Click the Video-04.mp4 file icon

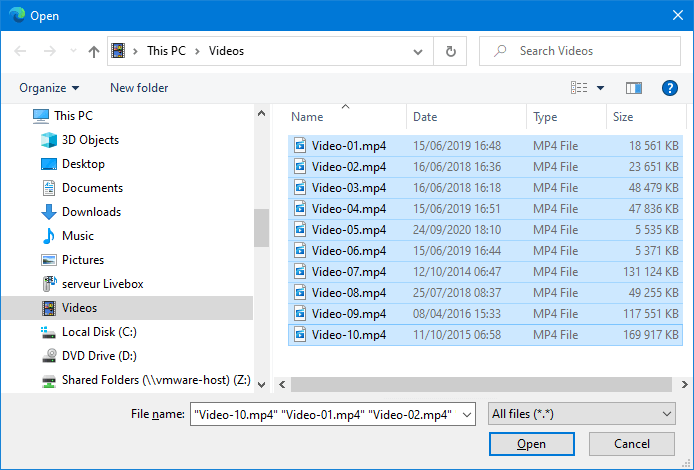[x=300, y=208]
